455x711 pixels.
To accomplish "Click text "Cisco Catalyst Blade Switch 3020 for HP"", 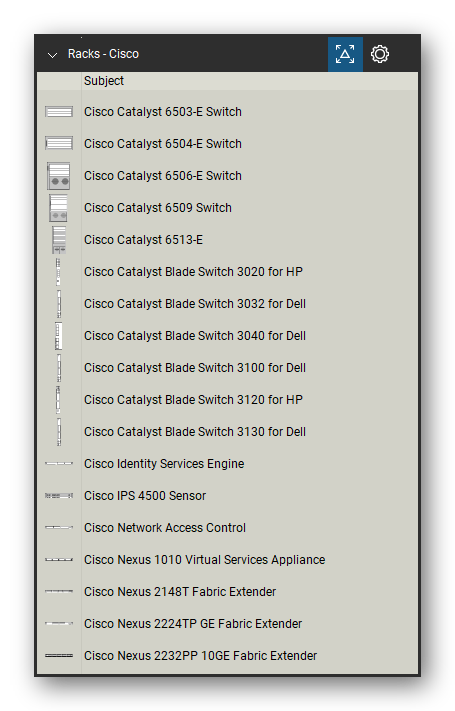I will click(193, 272).
